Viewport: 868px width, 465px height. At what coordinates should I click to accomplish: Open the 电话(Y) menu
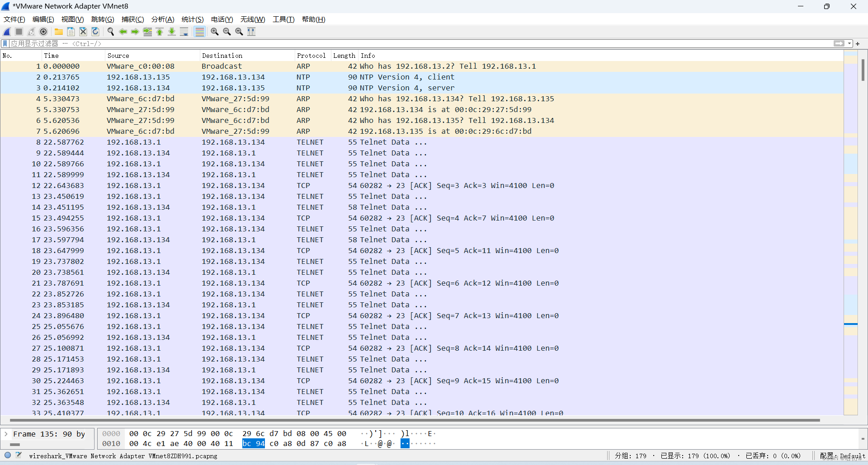(x=222, y=19)
